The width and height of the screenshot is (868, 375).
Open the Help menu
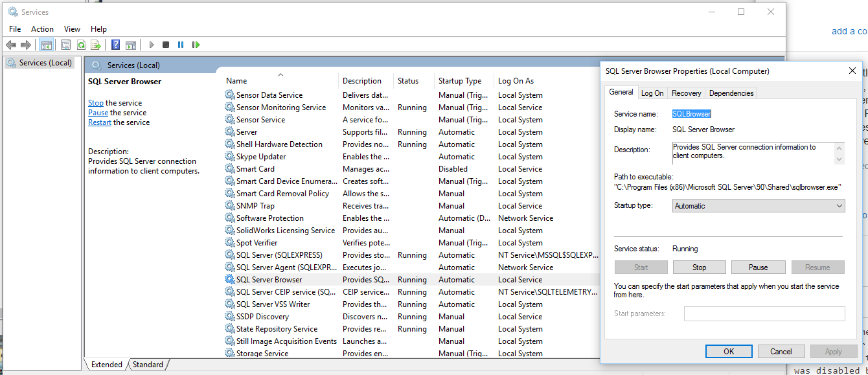98,29
